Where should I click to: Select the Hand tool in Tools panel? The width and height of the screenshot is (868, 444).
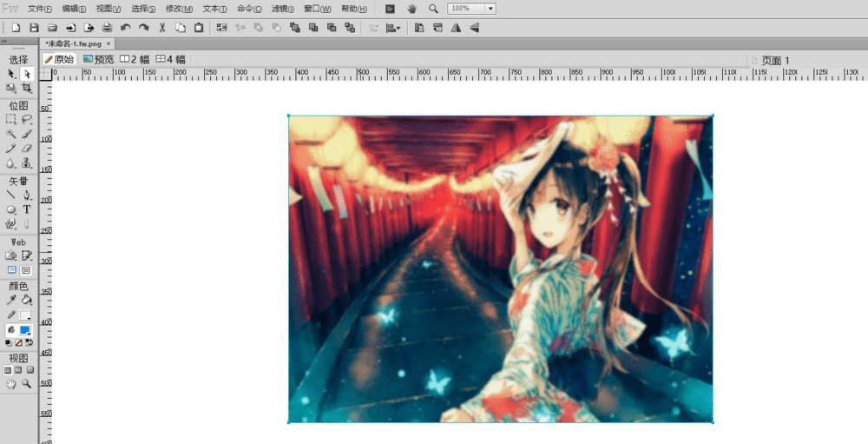pyautogui.click(x=11, y=383)
